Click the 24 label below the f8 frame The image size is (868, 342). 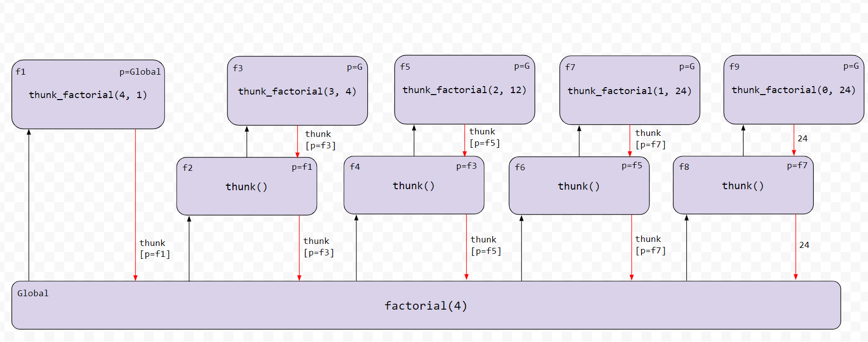pyautogui.click(x=804, y=245)
